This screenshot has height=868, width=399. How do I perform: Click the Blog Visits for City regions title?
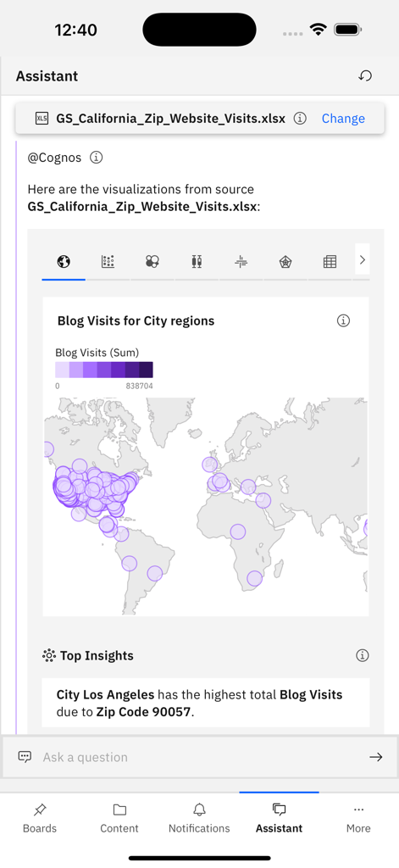136,320
